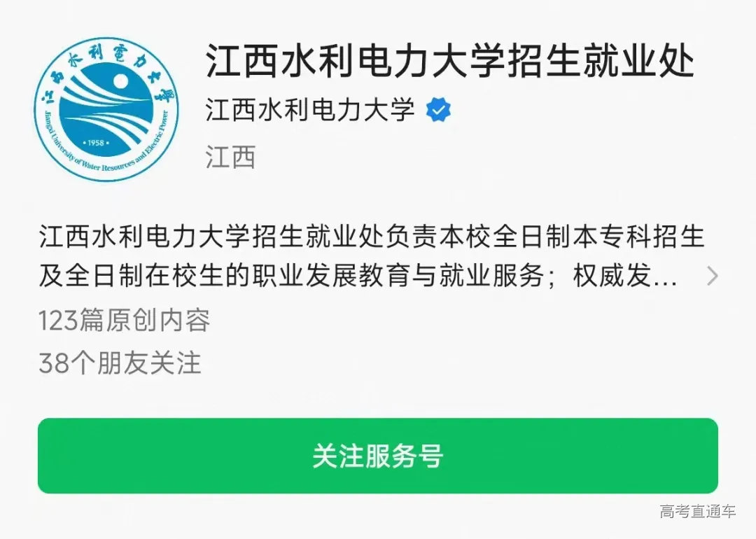View 38个朋友关注 friends list

click(120, 363)
